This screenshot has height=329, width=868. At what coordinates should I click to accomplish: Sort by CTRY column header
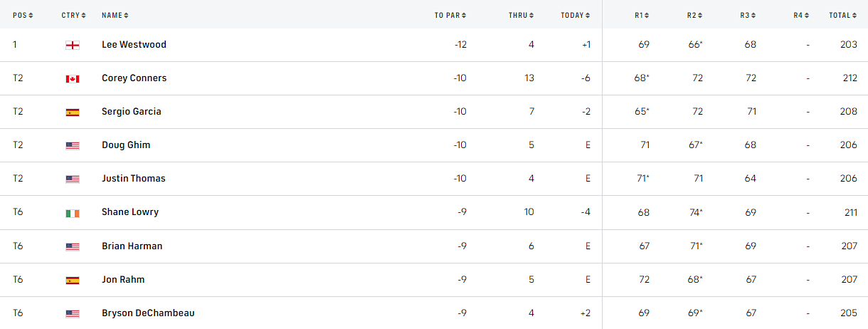pyautogui.click(x=73, y=15)
